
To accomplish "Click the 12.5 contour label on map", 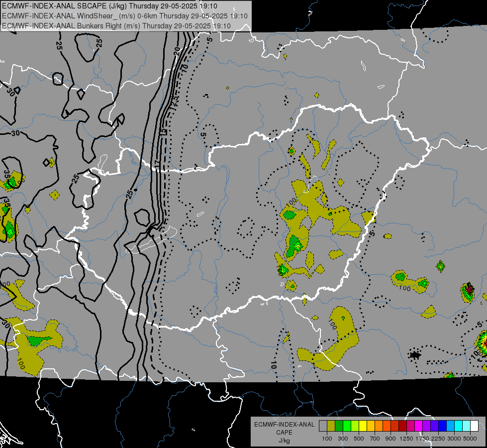I will (174, 102).
